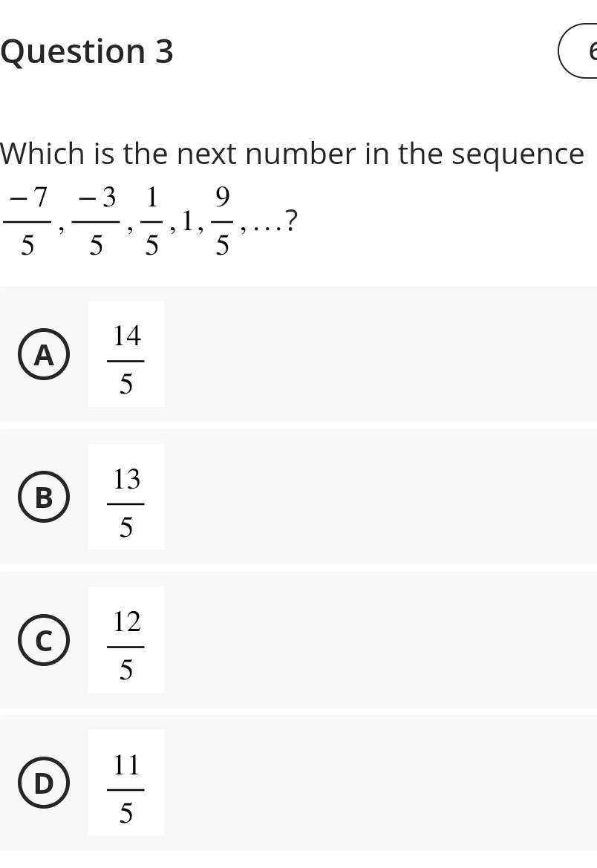This screenshot has height=868, width=597.
Task: Select answer option B
Action: 297,497
